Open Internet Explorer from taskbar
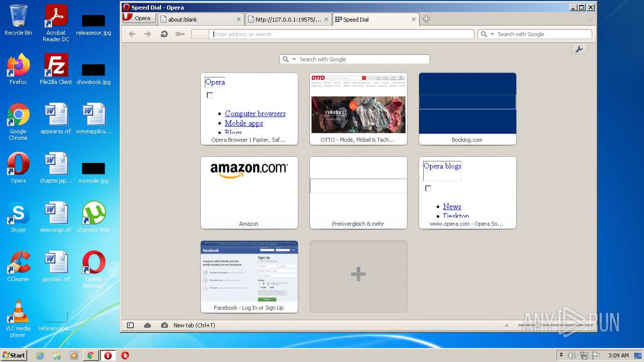 (x=40, y=355)
